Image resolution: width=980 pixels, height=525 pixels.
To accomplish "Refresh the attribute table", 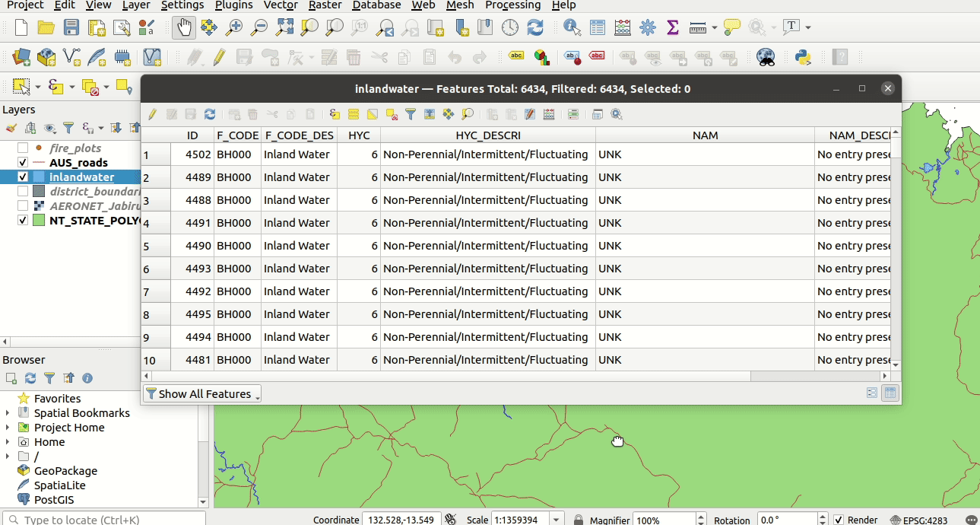I will 210,114.
